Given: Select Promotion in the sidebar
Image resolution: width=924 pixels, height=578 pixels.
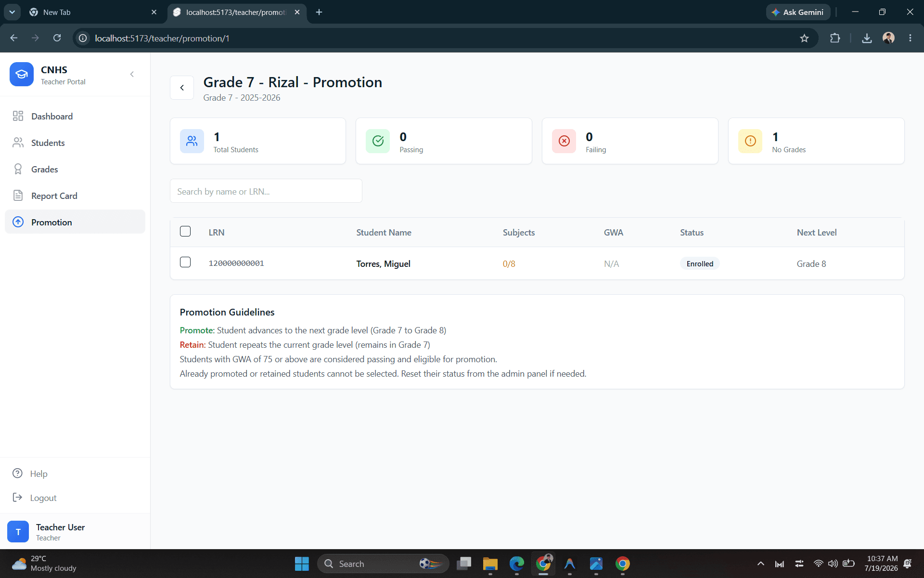Looking at the screenshot, I should pos(75,222).
